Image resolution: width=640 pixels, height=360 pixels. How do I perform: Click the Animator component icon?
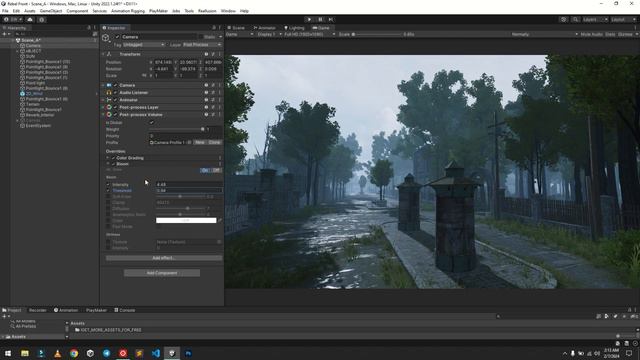(x=109, y=100)
